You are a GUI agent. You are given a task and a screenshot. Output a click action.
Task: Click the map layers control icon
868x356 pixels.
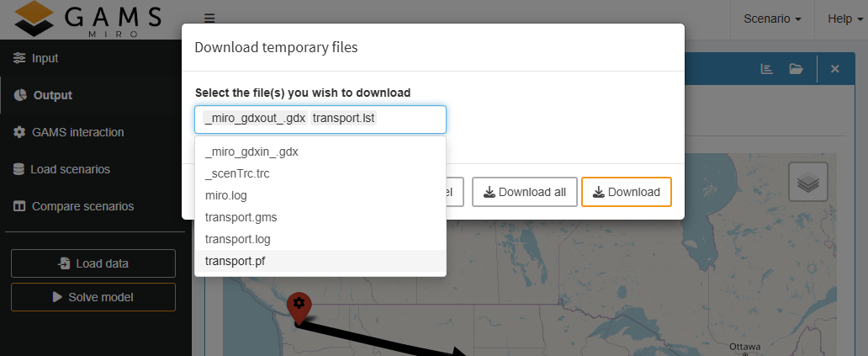807,182
